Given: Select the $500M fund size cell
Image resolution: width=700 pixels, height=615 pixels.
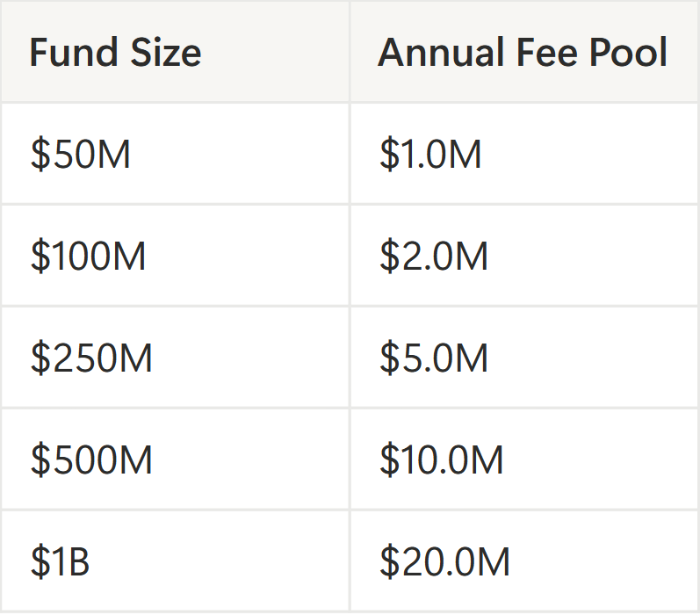Looking at the screenshot, I should (91, 461).
